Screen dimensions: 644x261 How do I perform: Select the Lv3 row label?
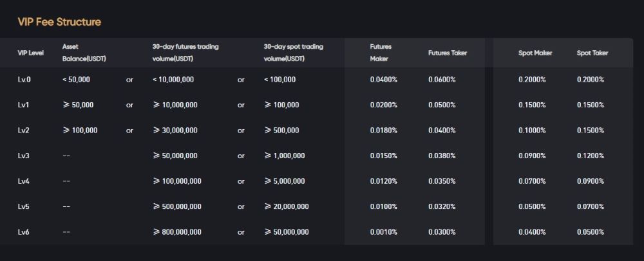24,156
